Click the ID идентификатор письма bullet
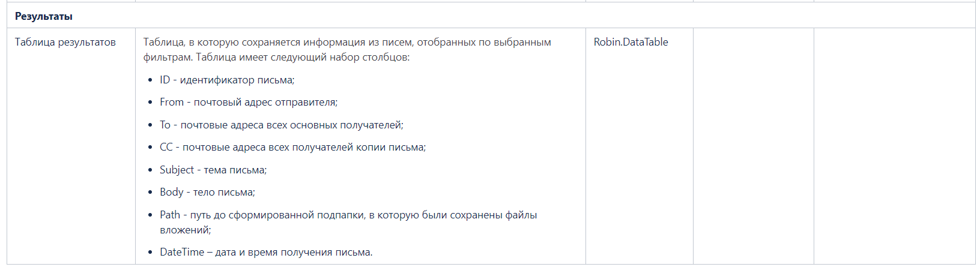This screenshot has width=980, height=270. [227, 80]
